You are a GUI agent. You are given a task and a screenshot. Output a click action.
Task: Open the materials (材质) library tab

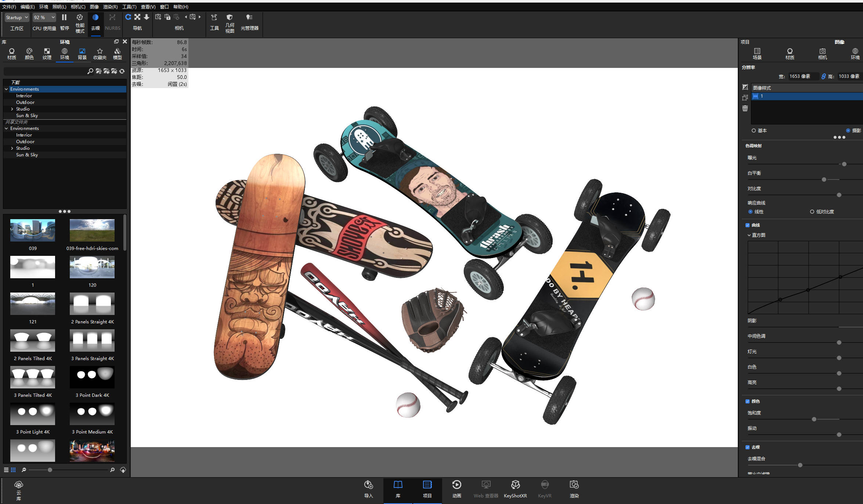[x=12, y=54]
